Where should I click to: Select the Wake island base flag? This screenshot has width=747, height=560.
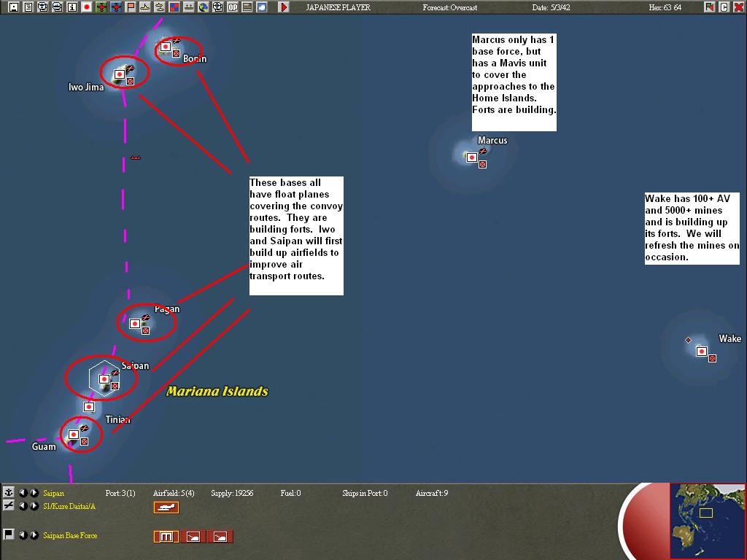click(701, 351)
